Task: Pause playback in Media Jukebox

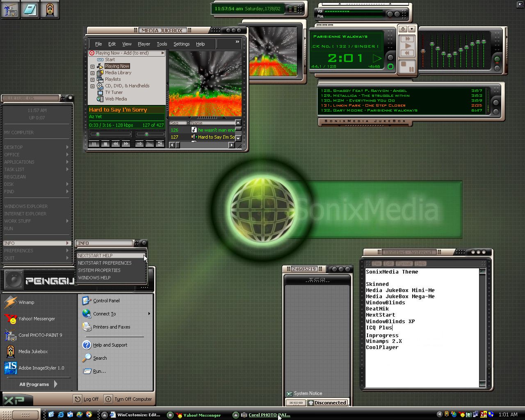Action: click(94, 144)
